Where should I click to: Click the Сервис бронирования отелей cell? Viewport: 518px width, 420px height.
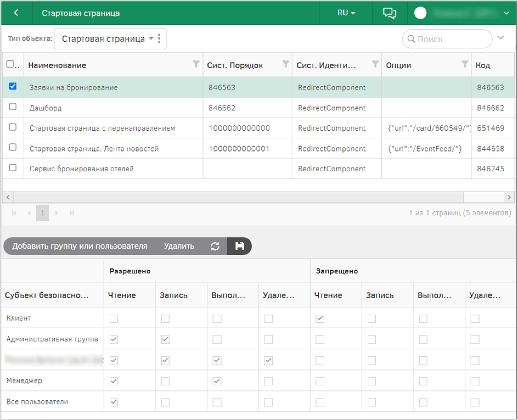(113, 169)
